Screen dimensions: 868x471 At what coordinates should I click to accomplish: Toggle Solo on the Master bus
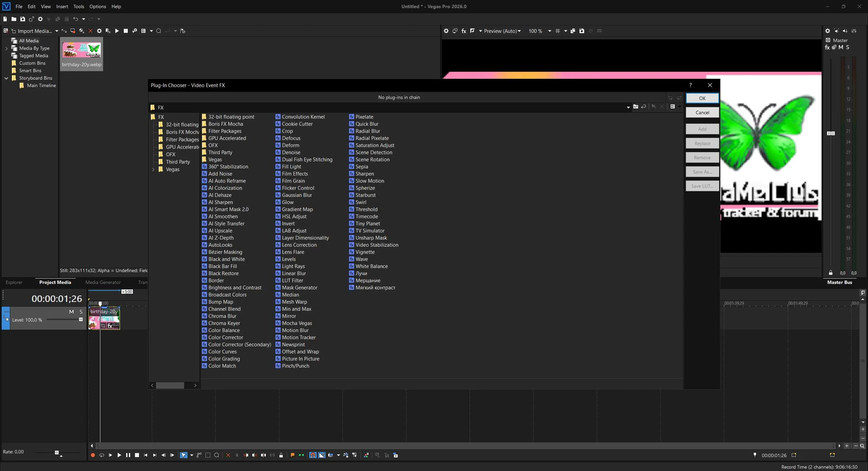click(x=848, y=47)
